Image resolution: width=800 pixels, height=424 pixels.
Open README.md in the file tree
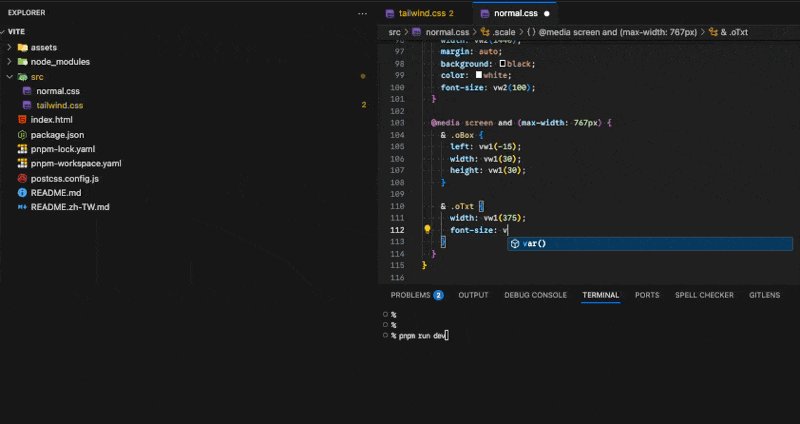56,193
